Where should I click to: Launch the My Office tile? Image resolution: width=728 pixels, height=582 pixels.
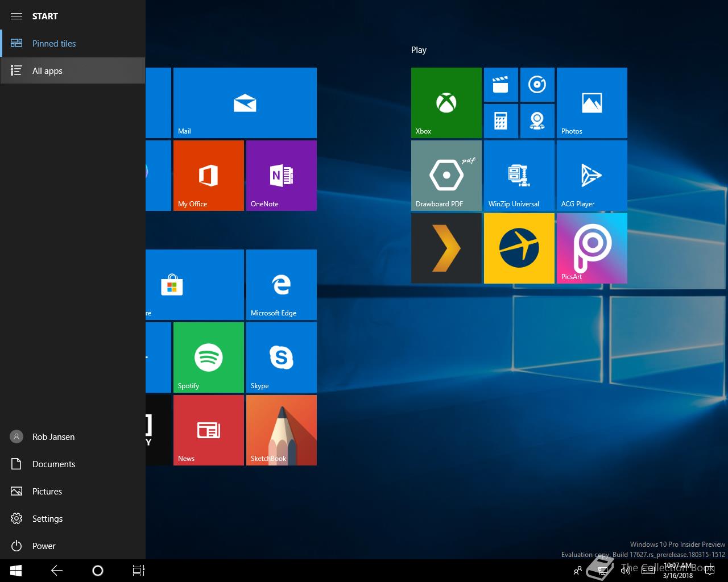point(208,176)
